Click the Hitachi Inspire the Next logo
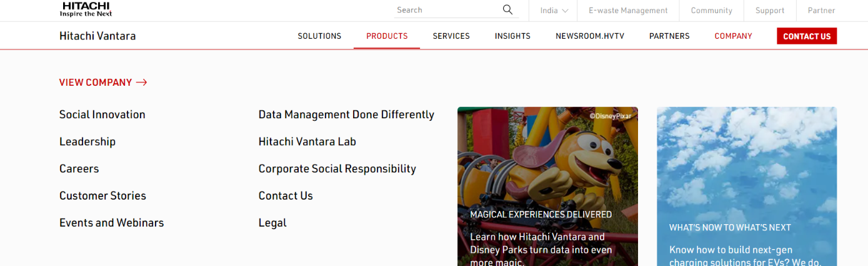This screenshot has width=868, height=266. [86, 9]
